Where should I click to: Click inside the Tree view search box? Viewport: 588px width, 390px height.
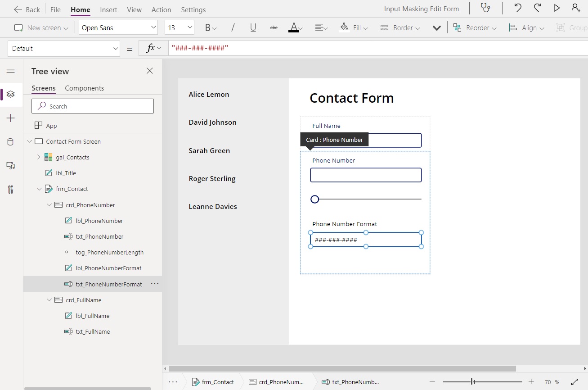[92, 106]
